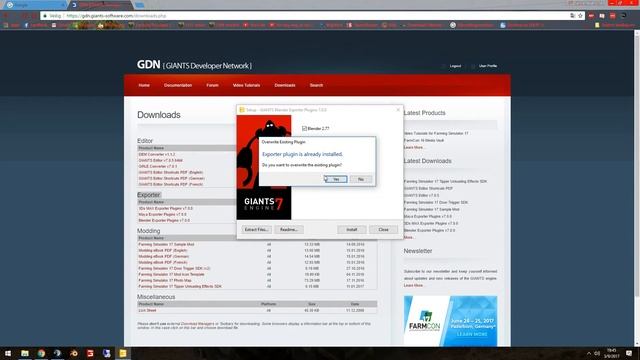
Task: Open Blender from the taskbar
Action: [74, 353]
